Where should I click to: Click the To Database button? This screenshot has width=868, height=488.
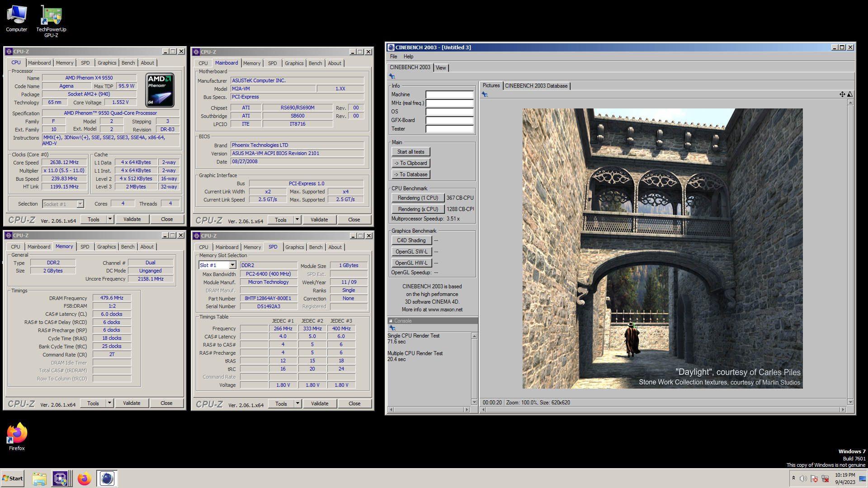[410, 174]
